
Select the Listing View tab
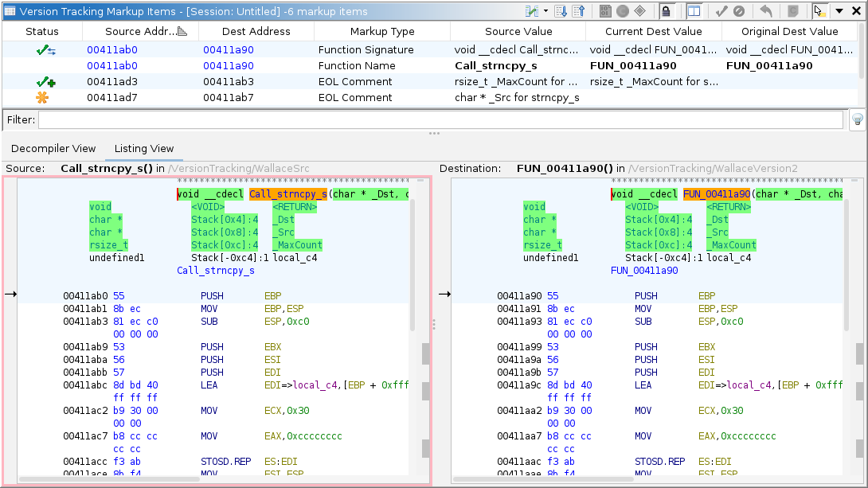point(143,149)
